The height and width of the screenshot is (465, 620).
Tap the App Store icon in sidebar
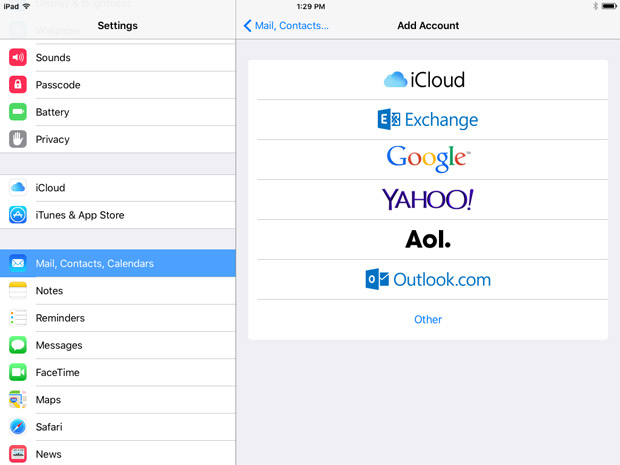[18, 215]
